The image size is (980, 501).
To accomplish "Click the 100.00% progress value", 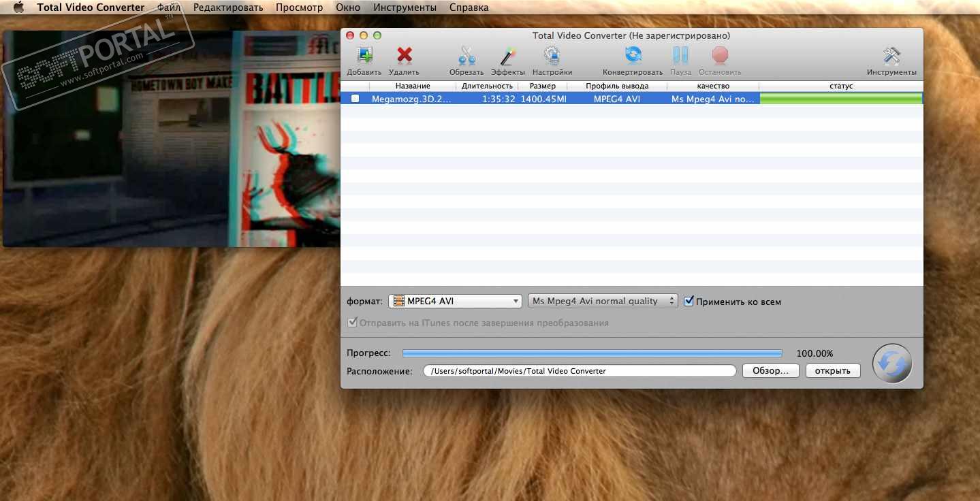I will click(x=815, y=353).
